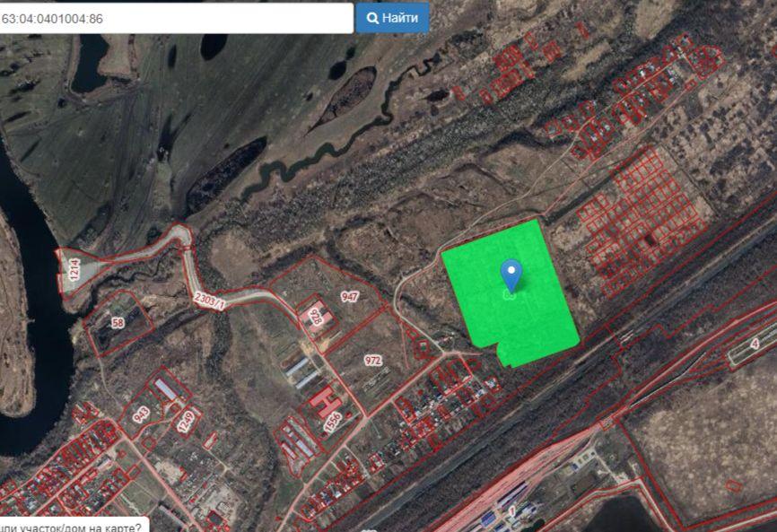Click the cadastral number search field
Image resolution: width=777 pixels, height=532 pixels.
tap(176, 18)
